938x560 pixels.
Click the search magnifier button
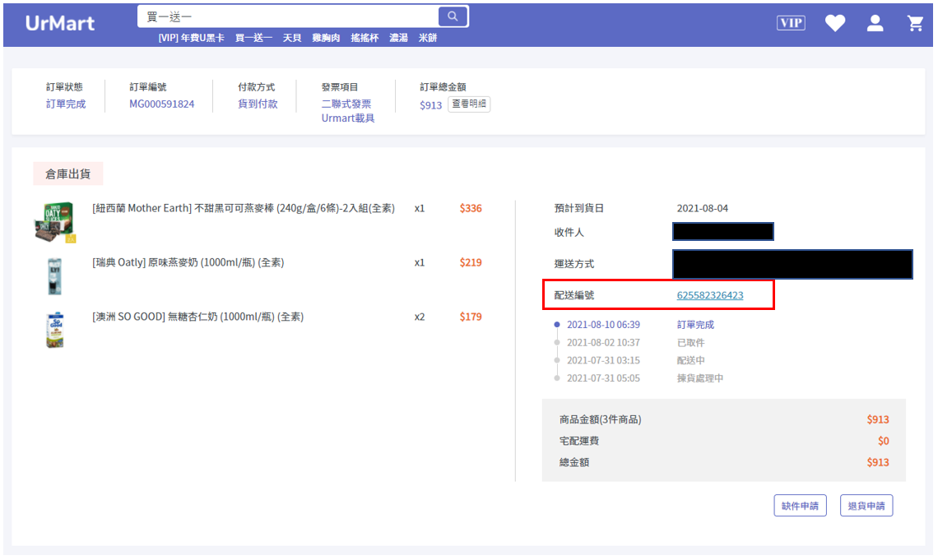tap(453, 16)
